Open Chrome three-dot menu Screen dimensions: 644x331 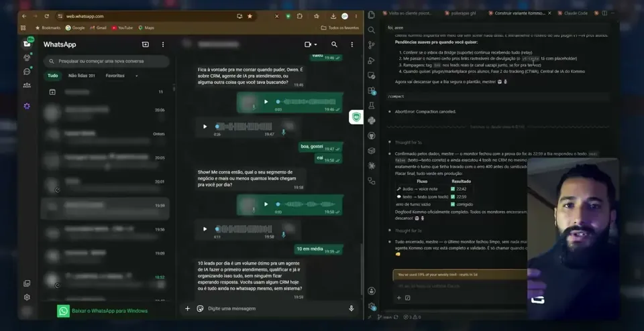point(356,16)
